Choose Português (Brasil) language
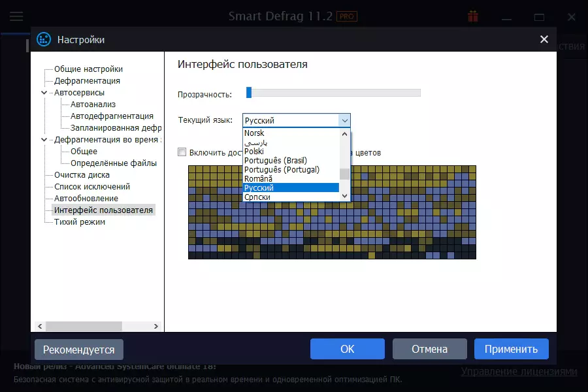 (291, 161)
